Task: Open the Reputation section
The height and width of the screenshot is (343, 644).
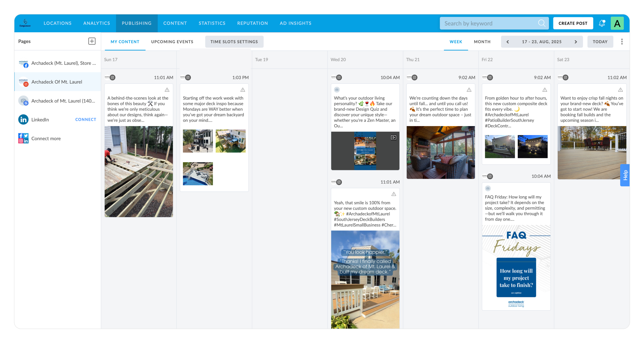Action: (253, 23)
